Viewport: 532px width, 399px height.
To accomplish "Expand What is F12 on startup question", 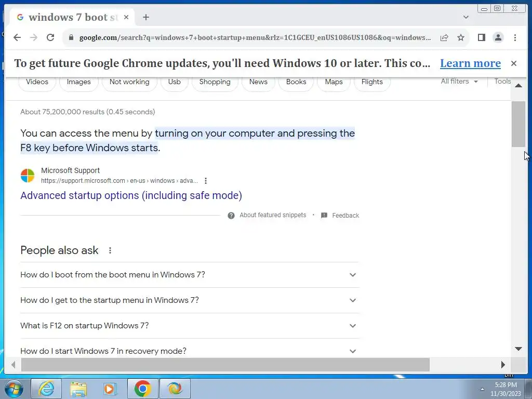I will 190,326.
